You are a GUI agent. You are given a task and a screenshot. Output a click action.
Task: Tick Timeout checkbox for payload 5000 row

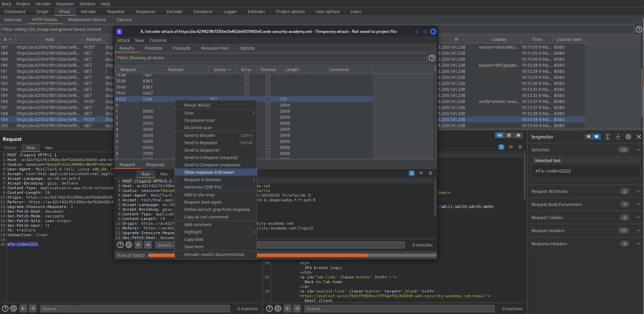pos(268,141)
